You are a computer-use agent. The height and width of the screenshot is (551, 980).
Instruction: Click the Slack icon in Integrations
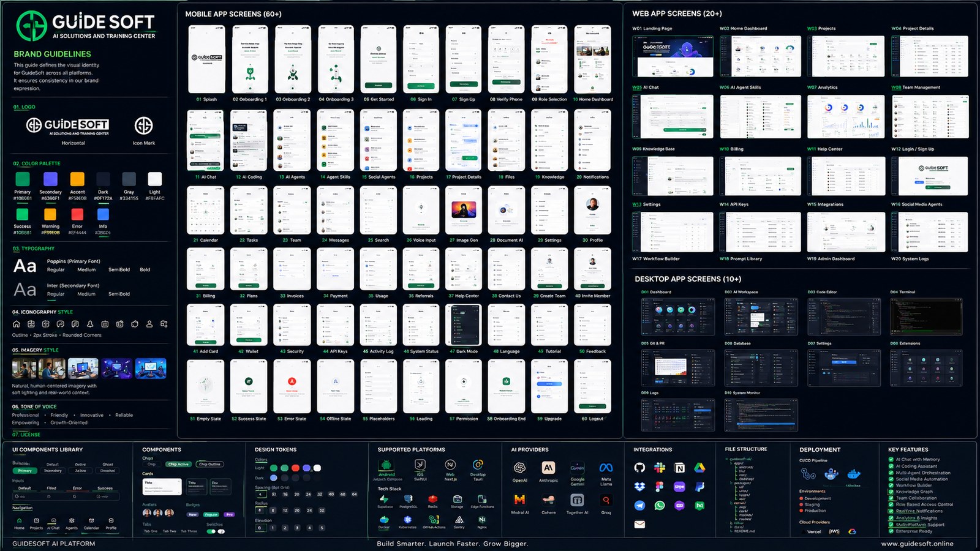pos(660,468)
